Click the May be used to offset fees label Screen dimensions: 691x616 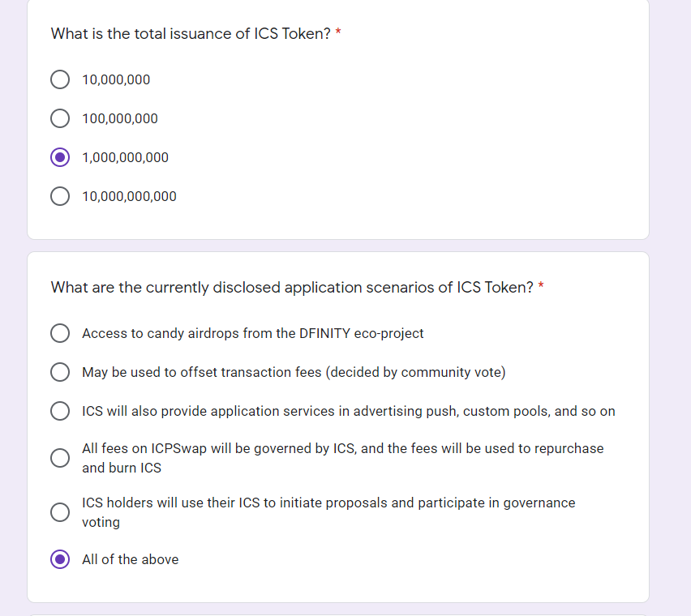pyautogui.click(x=294, y=372)
